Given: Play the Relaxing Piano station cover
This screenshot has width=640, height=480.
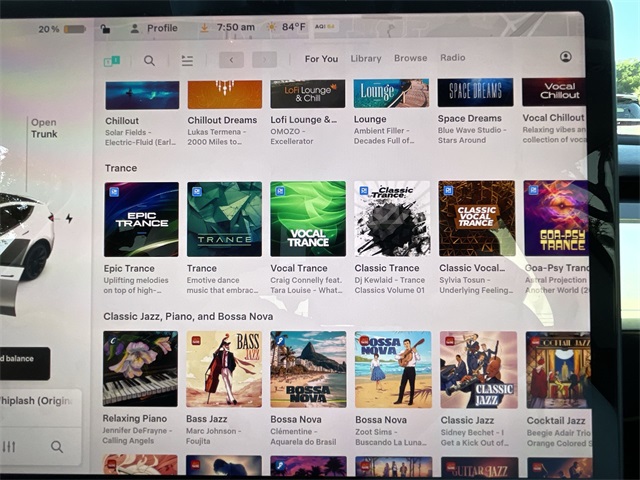Looking at the screenshot, I should 140,369.
